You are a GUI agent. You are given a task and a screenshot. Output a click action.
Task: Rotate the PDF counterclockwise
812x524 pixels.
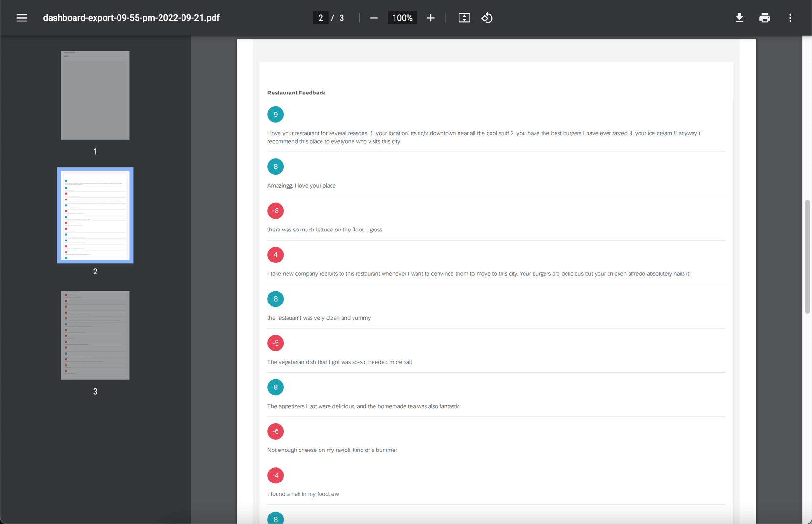coord(487,18)
